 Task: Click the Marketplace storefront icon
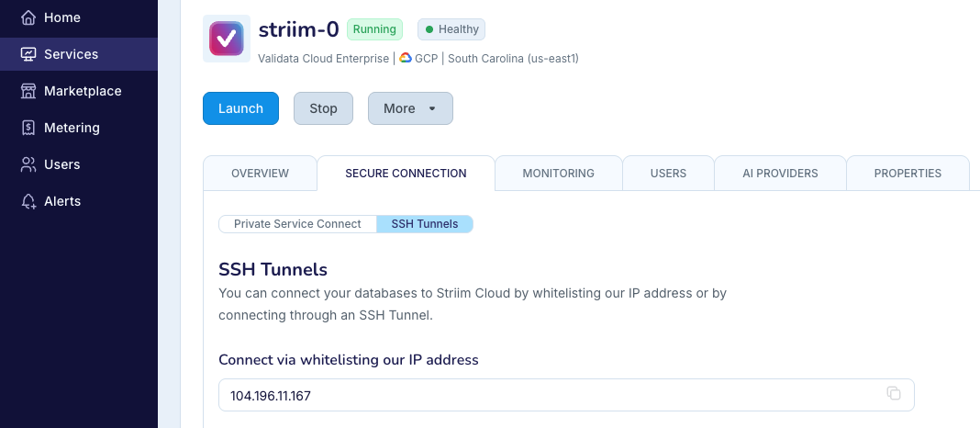(x=28, y=91)
